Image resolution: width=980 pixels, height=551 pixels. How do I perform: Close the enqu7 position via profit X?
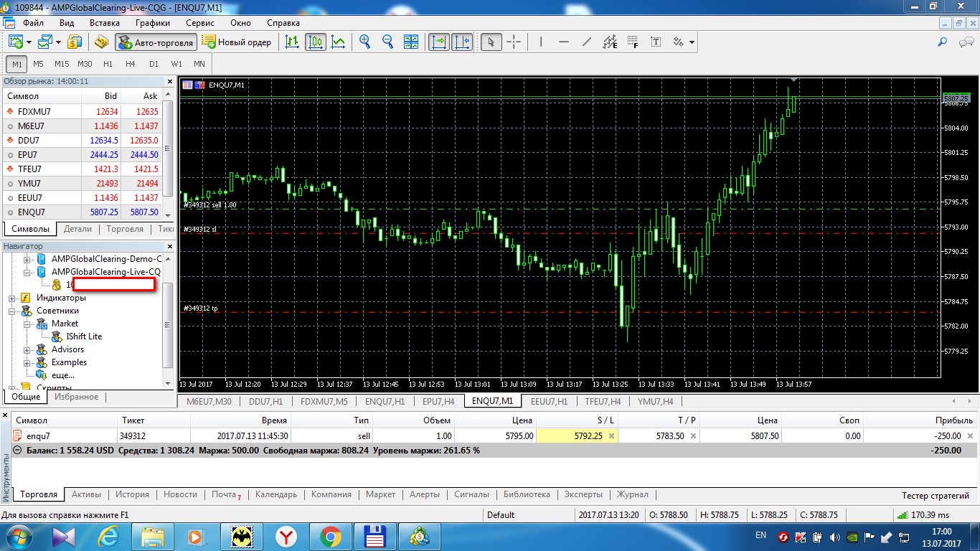pyautogui.click(x=970, y=435)
